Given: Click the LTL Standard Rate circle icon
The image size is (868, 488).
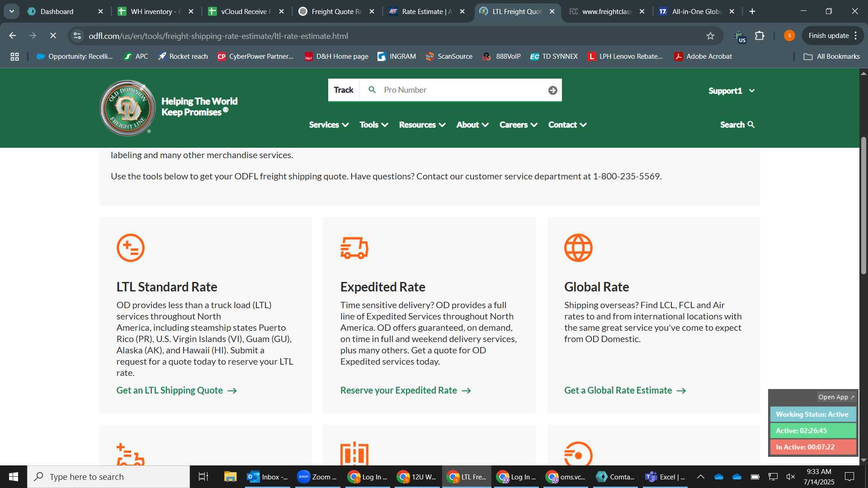Looking at the screenshot, I should (130, 248).
